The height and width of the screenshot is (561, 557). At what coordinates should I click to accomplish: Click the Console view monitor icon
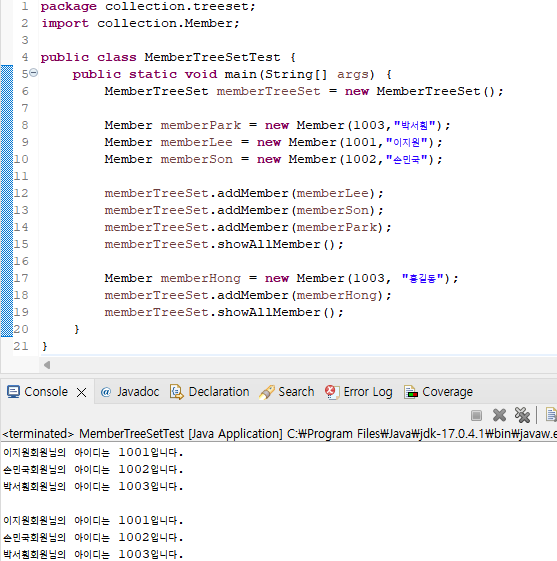coord(14,392)
